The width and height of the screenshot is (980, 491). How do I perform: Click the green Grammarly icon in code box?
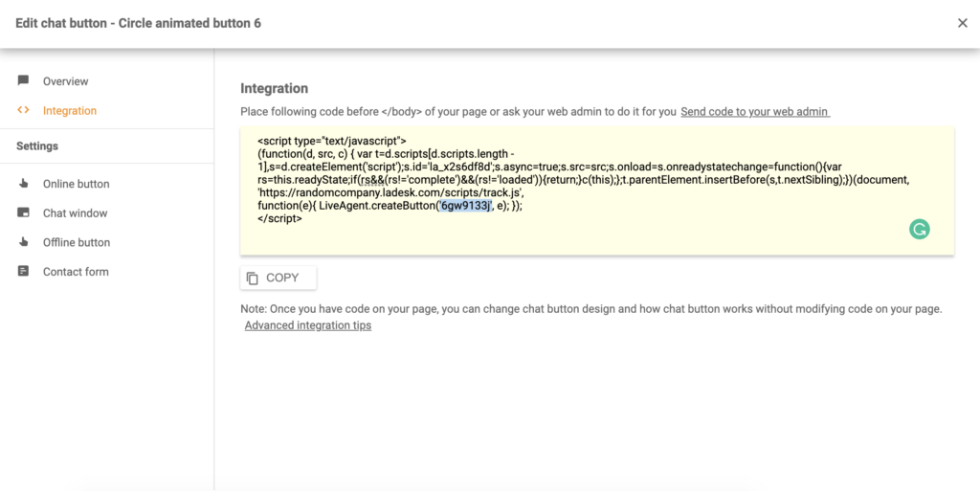[x=919, y=229]
